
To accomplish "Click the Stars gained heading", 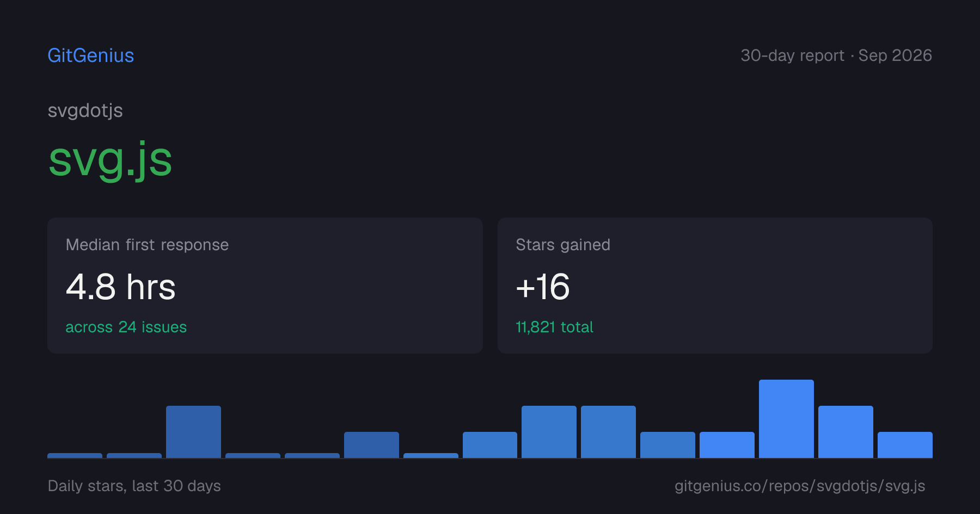I will click(x=563, y=245).
